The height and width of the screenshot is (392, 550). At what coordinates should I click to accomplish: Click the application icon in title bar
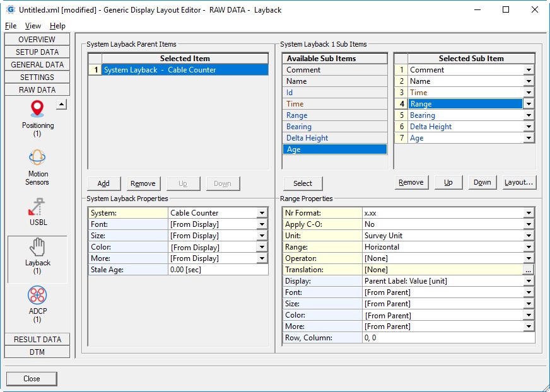coord(10,10)
